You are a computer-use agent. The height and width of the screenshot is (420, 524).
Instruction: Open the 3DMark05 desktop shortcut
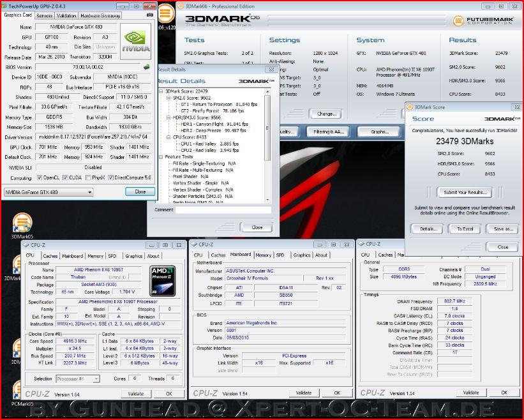tap(22, 226)
